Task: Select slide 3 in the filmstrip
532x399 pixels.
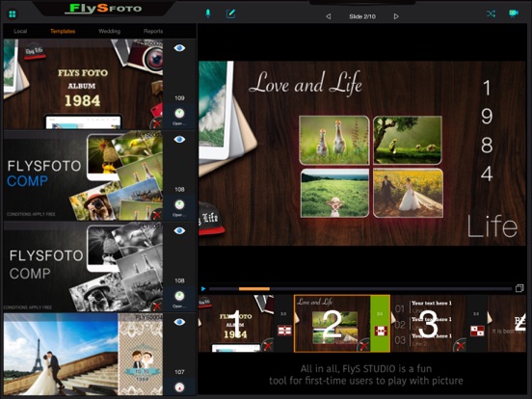Action: 429,323
